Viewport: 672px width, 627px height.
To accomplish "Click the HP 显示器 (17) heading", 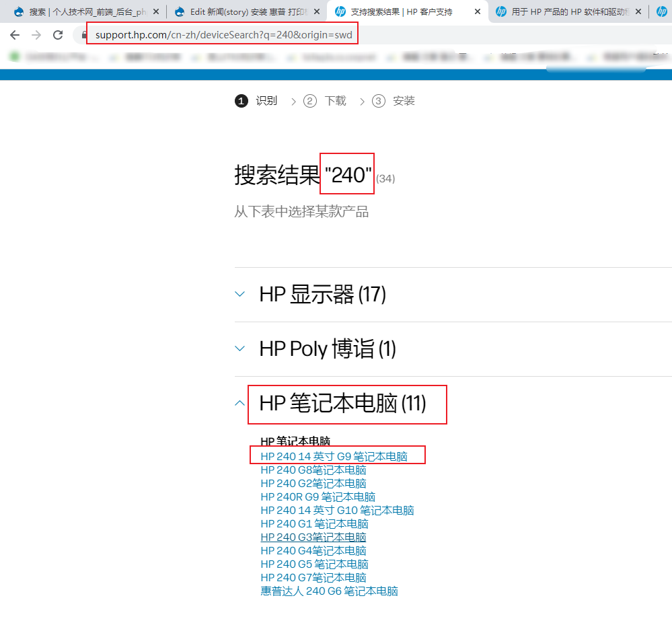I will coord(323,295).
